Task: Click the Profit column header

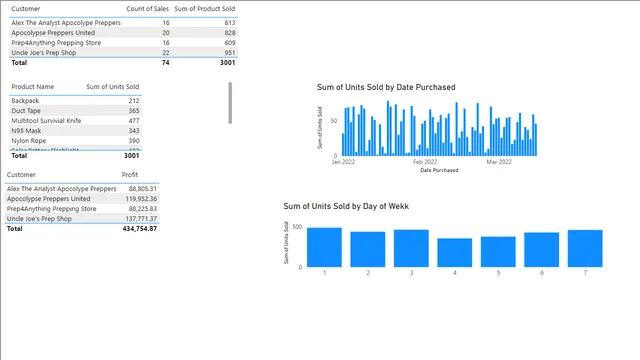Action: 130,175
